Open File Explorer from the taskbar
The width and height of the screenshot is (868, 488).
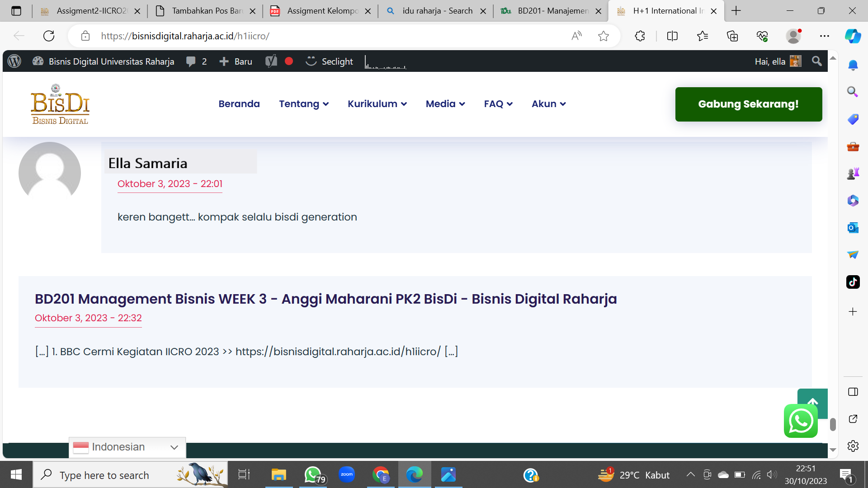point(279,475)
